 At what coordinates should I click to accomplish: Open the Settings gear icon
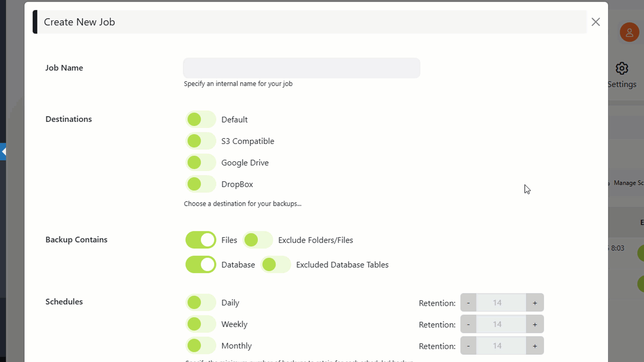[622, 68]
